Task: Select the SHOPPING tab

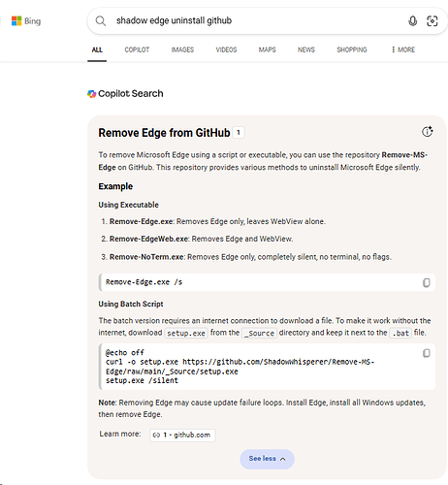Action: coord(352,49)
